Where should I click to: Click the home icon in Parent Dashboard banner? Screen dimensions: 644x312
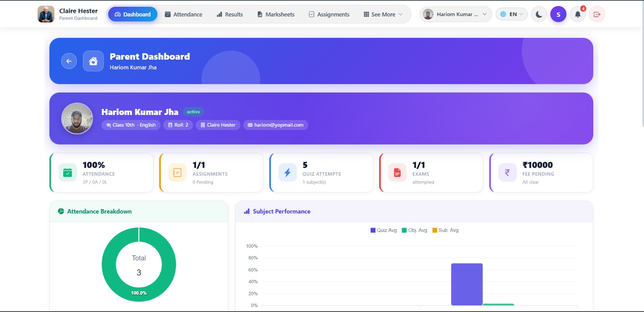tap(93, 61)
